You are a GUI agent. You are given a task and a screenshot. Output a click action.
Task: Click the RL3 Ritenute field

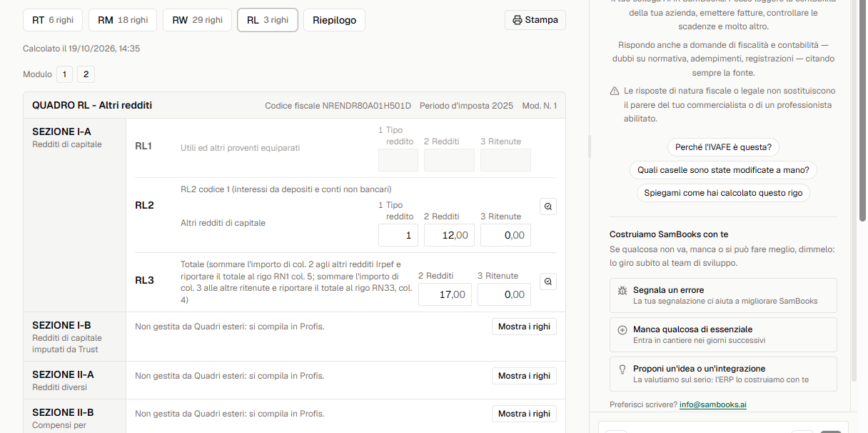504,294
